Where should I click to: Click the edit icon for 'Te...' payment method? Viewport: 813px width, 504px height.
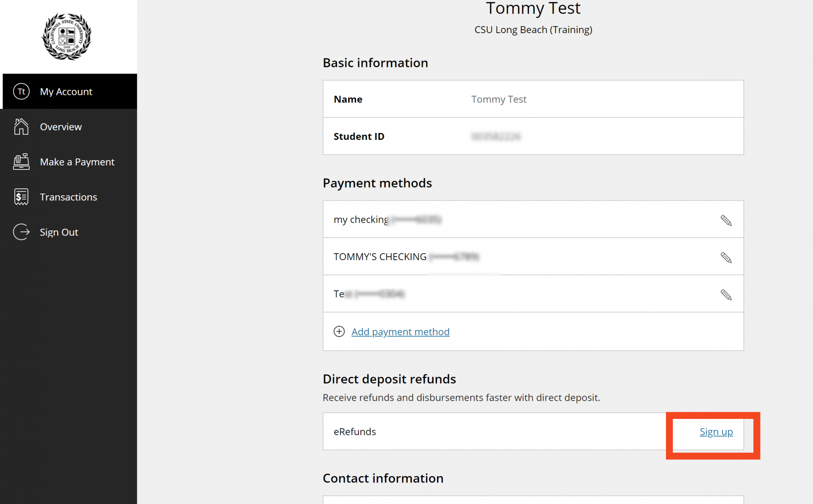[x=727, y=294]
